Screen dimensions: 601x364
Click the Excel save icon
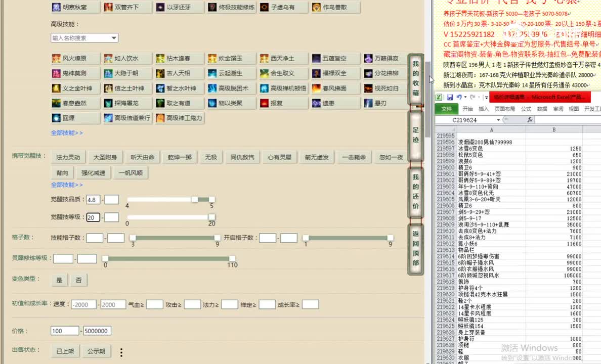[450, 98]
